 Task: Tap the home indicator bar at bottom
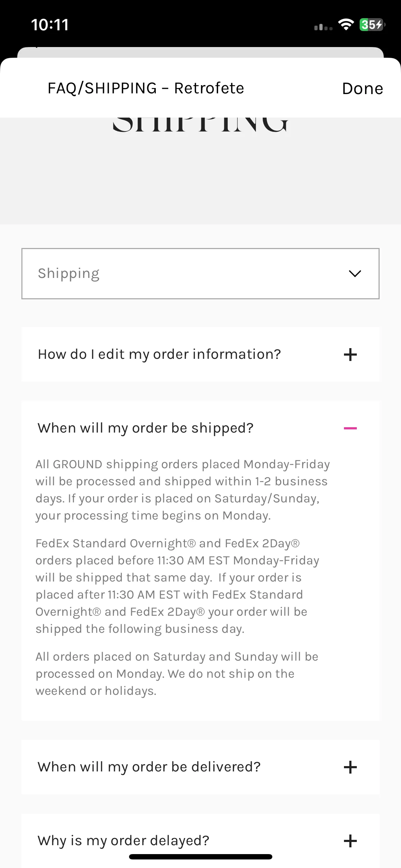201,857
